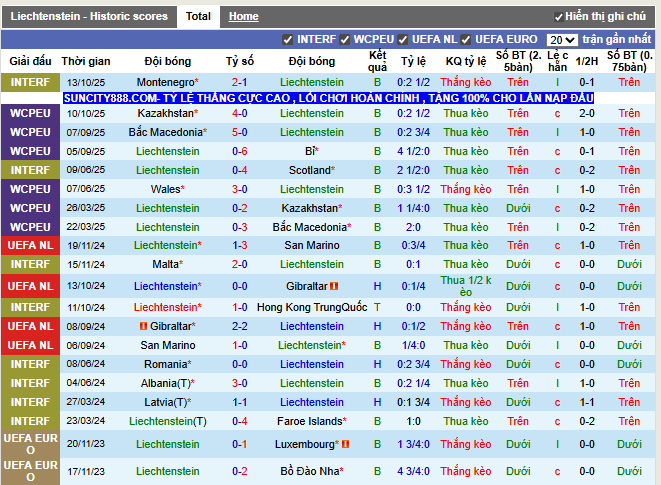The width and height of the screenshot is (661, 485).
Task: Click the SUNCITY888.COM advertisement banner link
Action: pos(328,98)
